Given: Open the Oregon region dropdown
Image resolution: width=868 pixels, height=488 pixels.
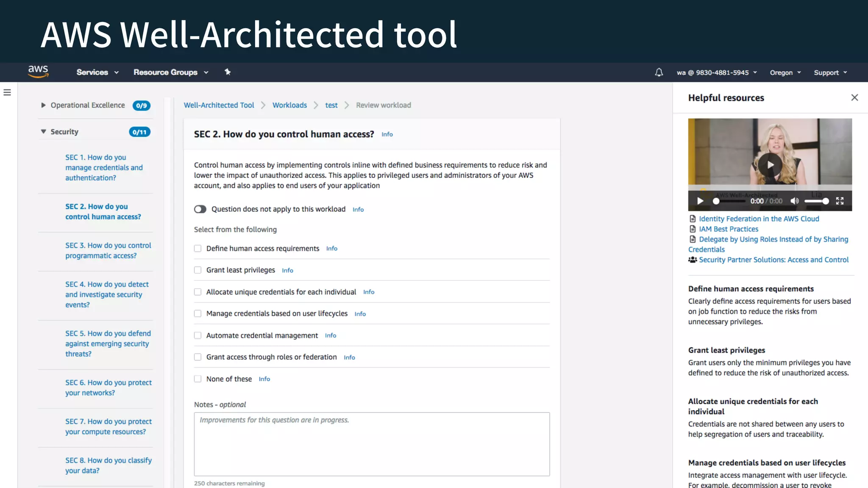Looking at the screenshot, I should [785, 72].
